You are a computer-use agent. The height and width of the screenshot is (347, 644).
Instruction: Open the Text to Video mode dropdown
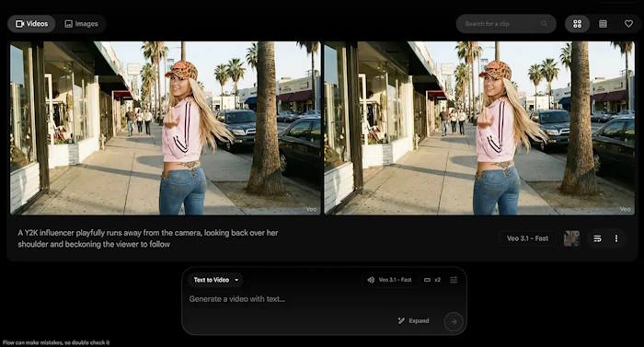click(x=216, y=280)
